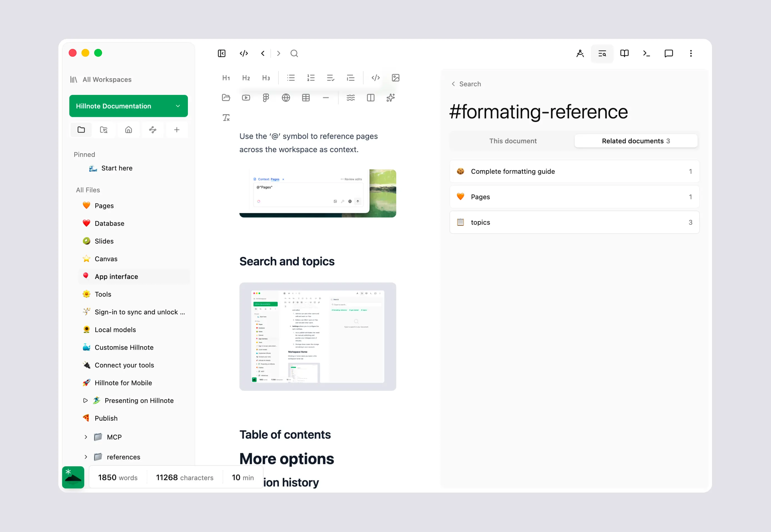Click the H1 heading format icon
The width and height of the screenshot is (771, 532).
coord(226,78)
